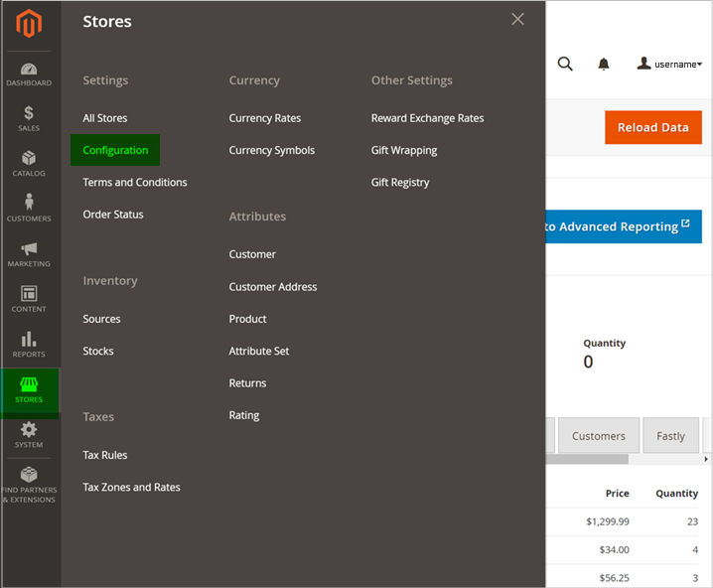Go to Advanced Reporting button

click(x=622, y=226)
